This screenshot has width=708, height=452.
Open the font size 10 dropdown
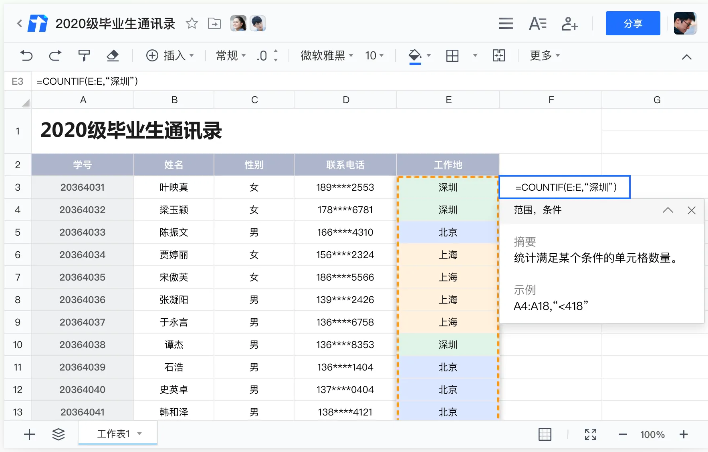(x=374, y=56)
